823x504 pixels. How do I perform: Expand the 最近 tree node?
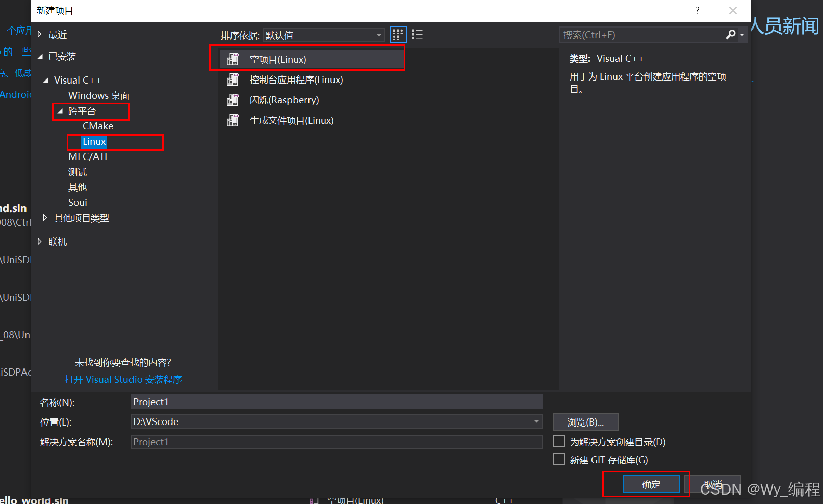pyautogui.click(x=40, y=34)
